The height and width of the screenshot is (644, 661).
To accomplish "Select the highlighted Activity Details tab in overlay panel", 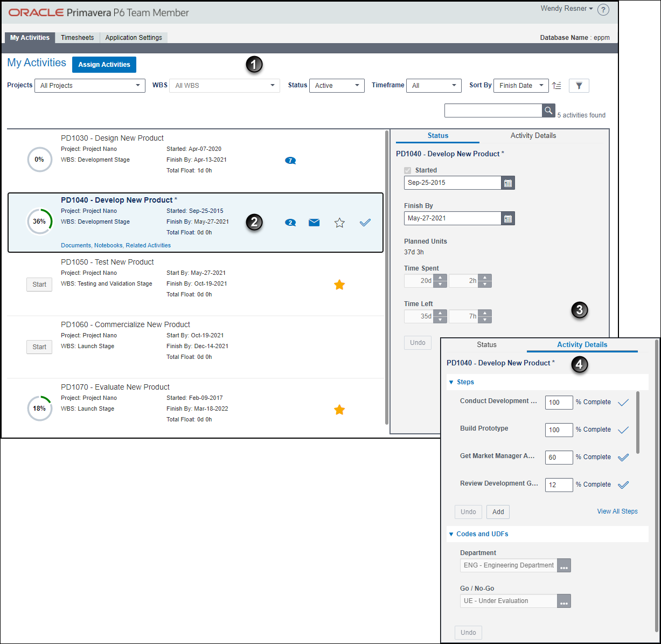I will pos(582,345).
